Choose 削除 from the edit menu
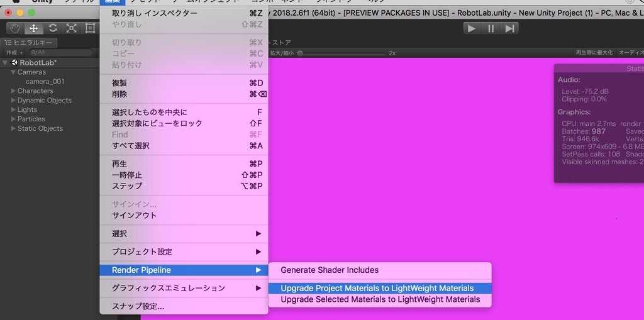 click(x=184, y=94)
